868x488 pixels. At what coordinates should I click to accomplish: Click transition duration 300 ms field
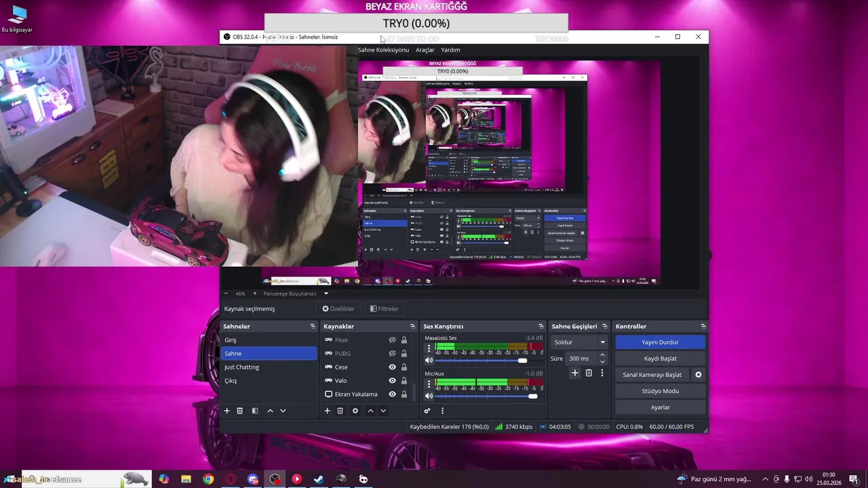(x=582, y=359)
